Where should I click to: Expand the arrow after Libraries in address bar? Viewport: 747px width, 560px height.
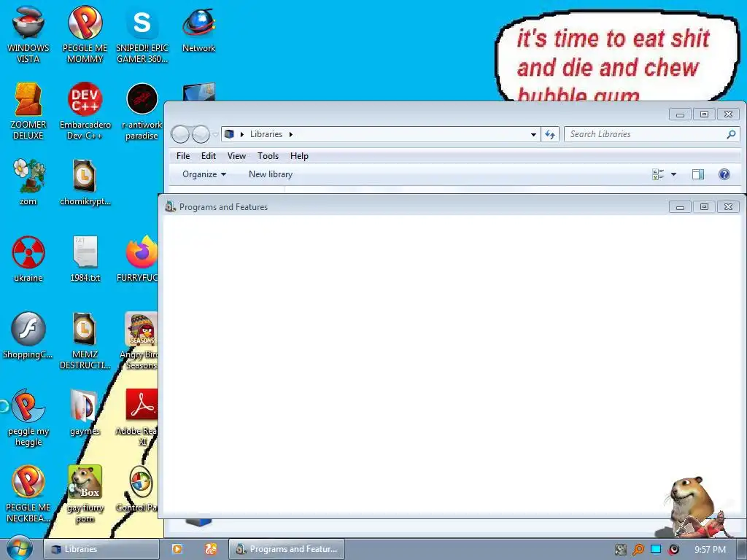[x=290, y=134]
